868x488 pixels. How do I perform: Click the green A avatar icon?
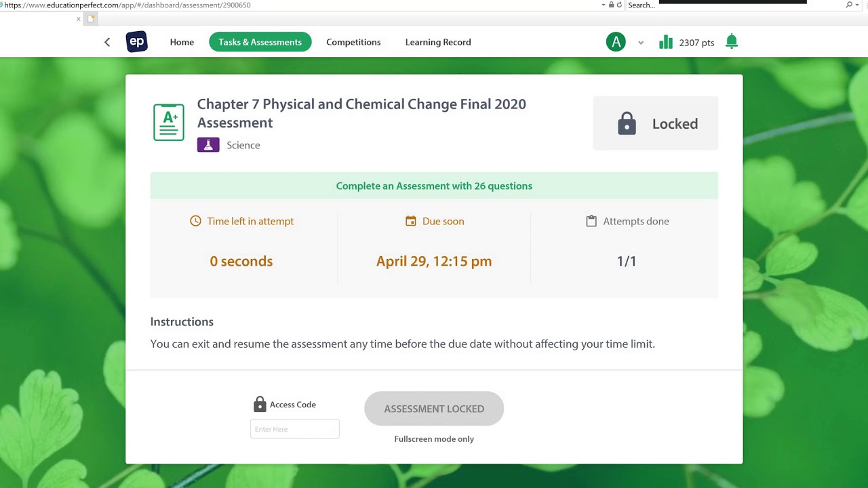pyautogui.click(x=616, y=42)
